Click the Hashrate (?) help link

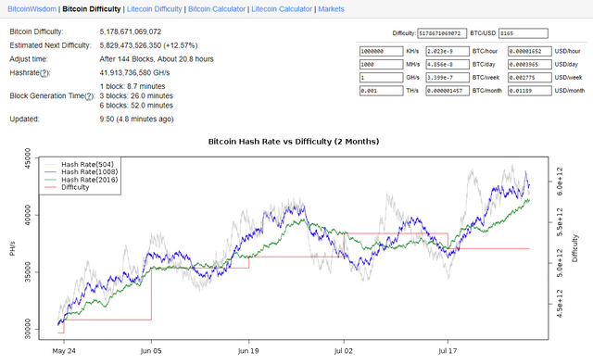[x=44, y=73]
